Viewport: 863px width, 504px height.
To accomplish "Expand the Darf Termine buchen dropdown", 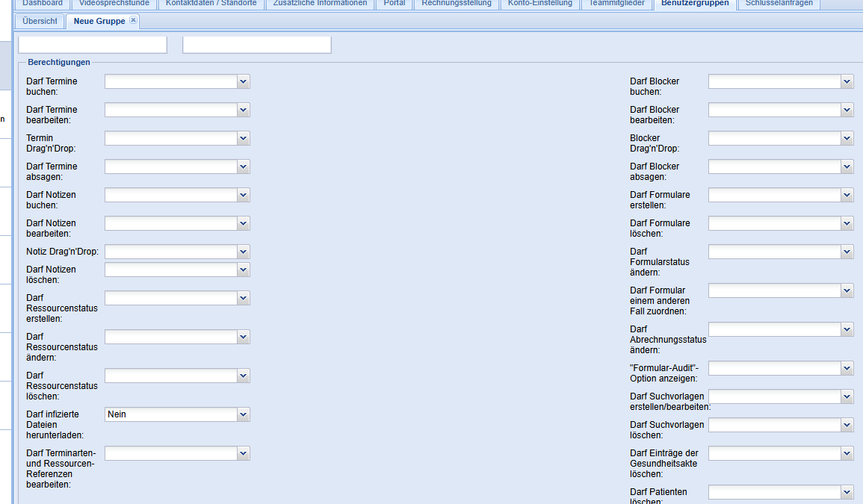I will point(243,81).
